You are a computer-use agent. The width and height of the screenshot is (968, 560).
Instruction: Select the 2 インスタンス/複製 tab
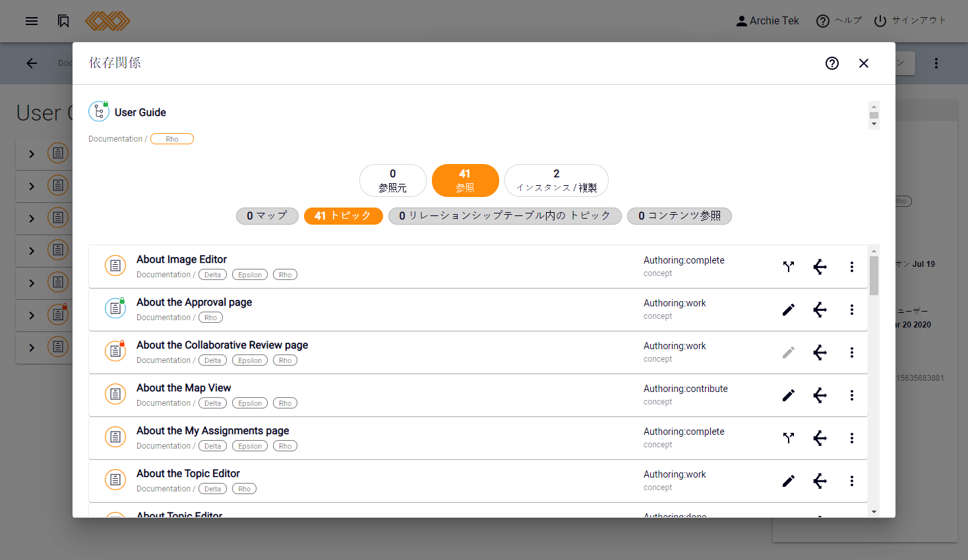click(557, 181)
